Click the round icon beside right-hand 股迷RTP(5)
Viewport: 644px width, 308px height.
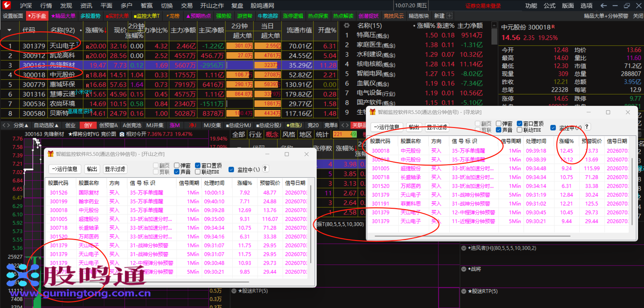coord(464,291)
